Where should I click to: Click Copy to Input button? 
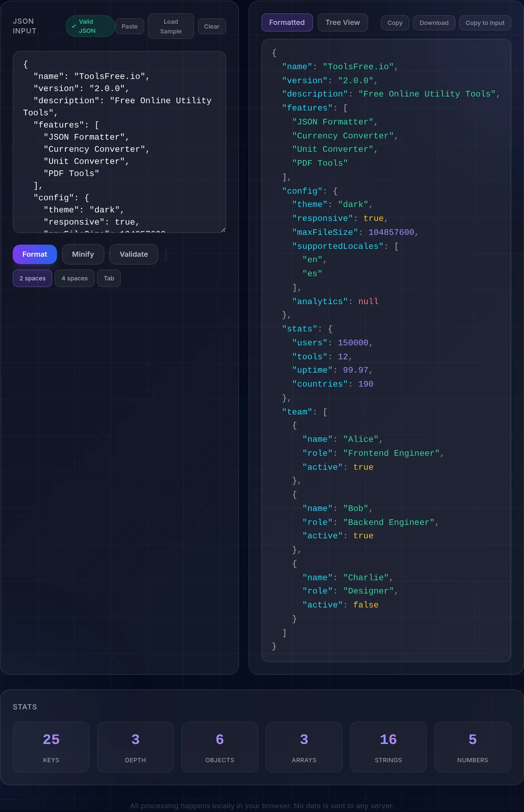(x=485, y=23)
